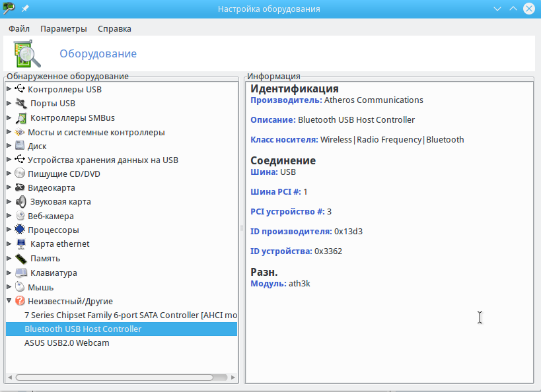541x392 pixels.
Task: Expand the Видеокарта branch
Action: 9,187
